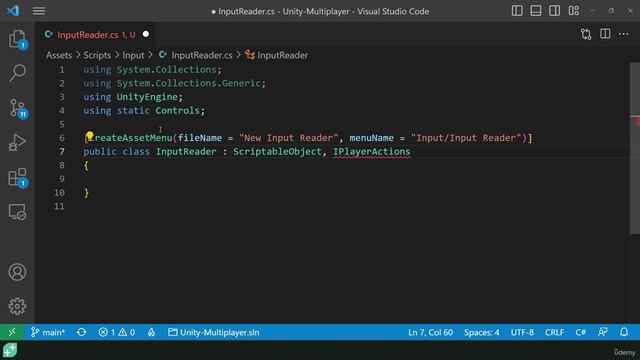The width and height of the screenshot is (640, 360).
Task: Change the UTF-8 encoding
Action: click(522, 332)
